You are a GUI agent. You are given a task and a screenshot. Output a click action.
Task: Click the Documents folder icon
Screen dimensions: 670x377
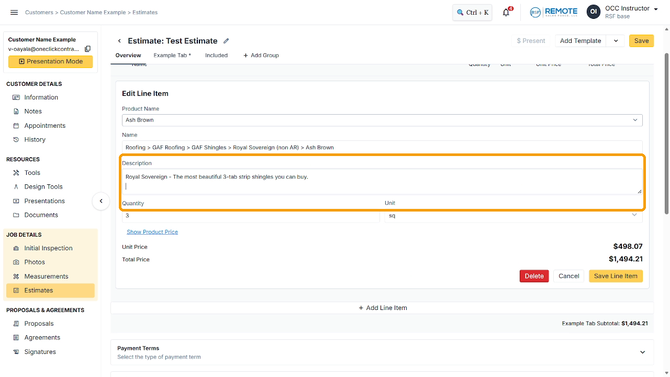click(16, 215)
